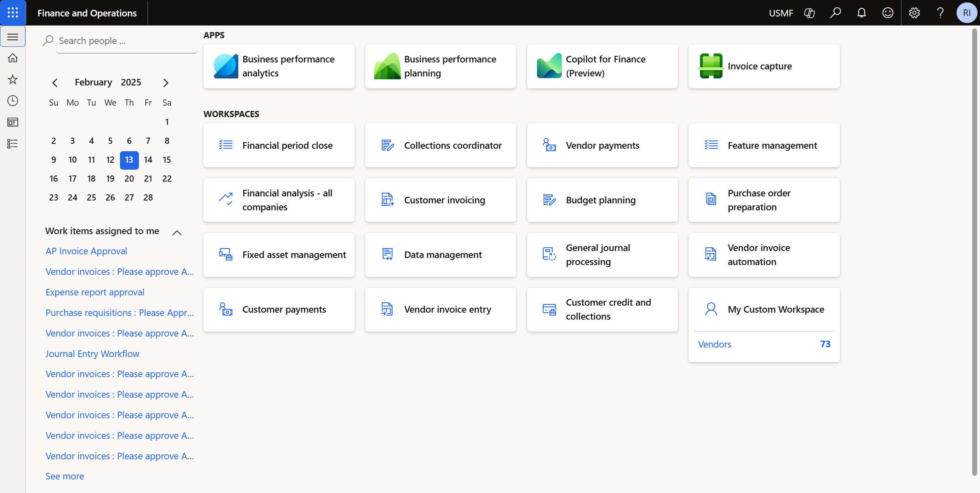Click the Home icon in sidebar
Image resolution: width=980 pixels, height=493 pixels.
coord(13,58)
